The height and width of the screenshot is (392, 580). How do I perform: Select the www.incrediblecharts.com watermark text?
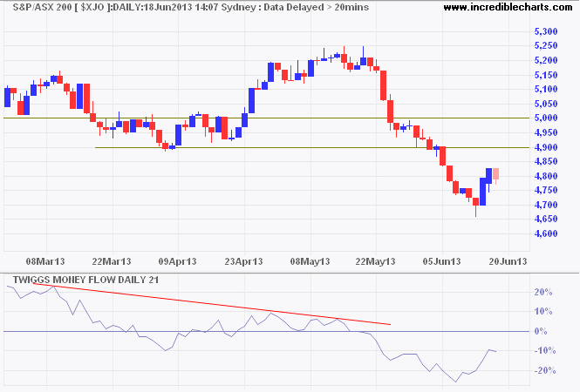pos(508,7)
